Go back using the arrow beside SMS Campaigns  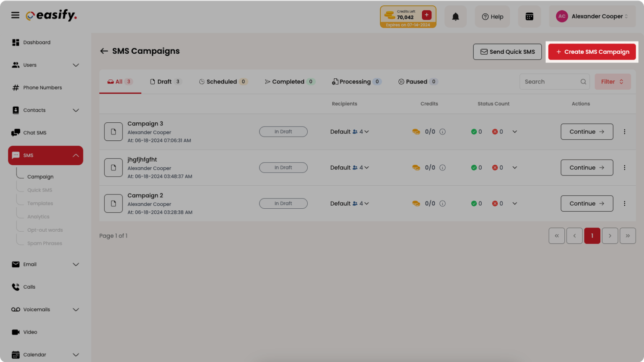point(104,51)
